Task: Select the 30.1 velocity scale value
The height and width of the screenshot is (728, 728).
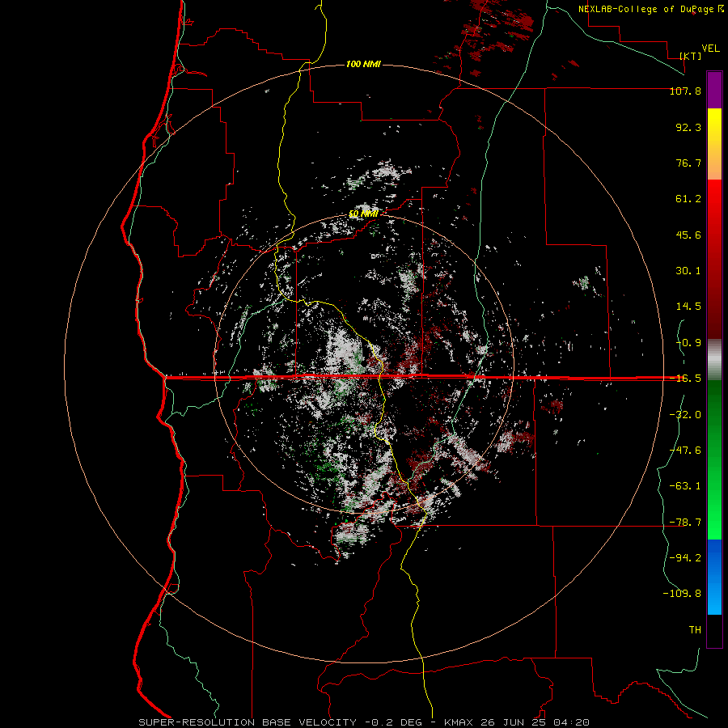Action: click(688, 271)
